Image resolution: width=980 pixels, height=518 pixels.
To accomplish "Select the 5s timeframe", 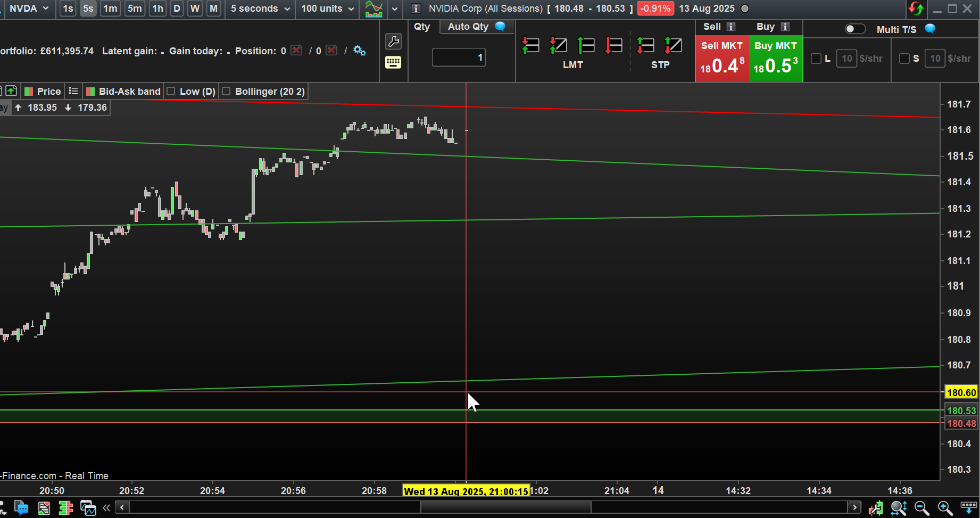I will 88,9.
